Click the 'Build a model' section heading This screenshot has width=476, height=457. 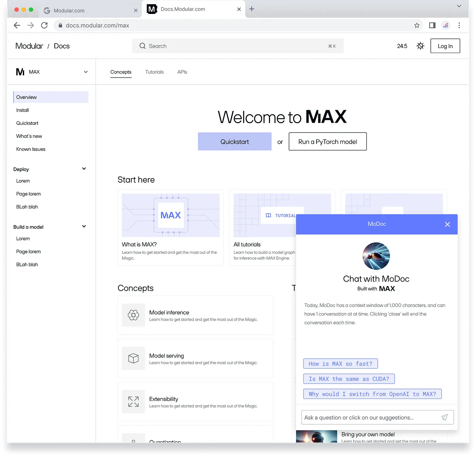tap(28, 227)
